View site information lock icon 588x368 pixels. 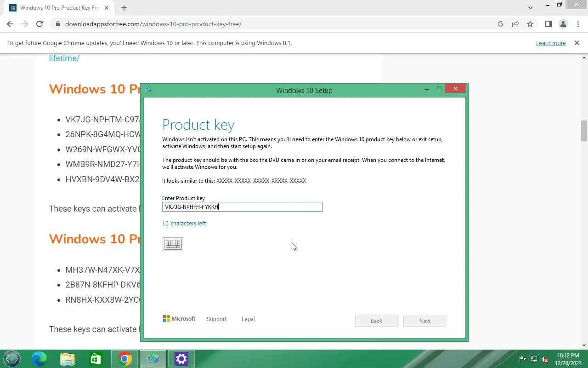click(x=58, y=24)
